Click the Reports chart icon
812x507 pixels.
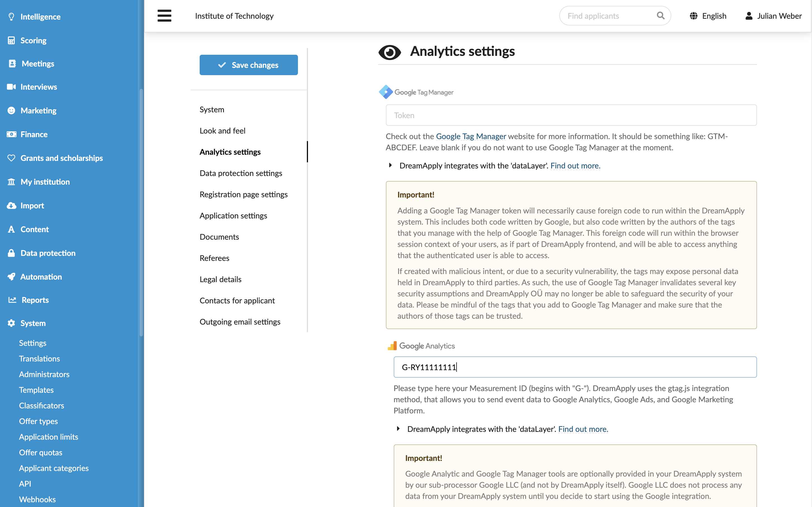point(12,300)
